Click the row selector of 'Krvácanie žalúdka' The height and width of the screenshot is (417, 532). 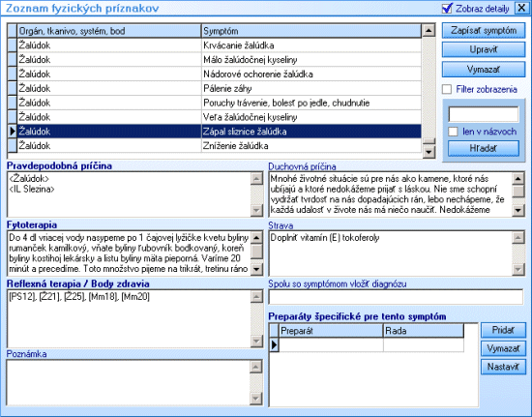click(x=13, y=45)
